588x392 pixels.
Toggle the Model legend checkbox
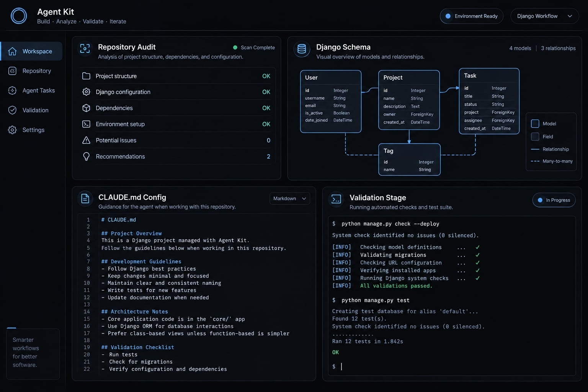(x=535, y=124)
